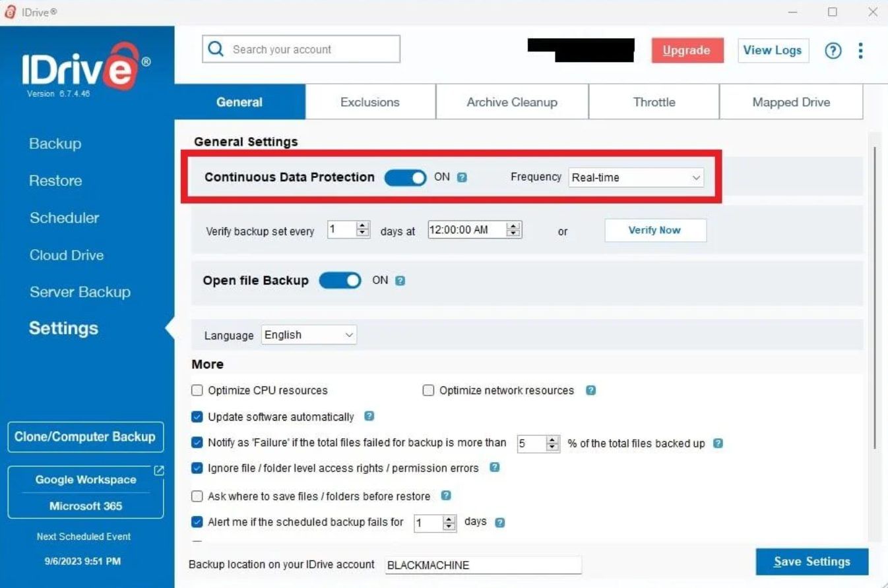Open the Mapped Drive tab
The width and height of the screenshot is (888, 588).
[791, 102]
